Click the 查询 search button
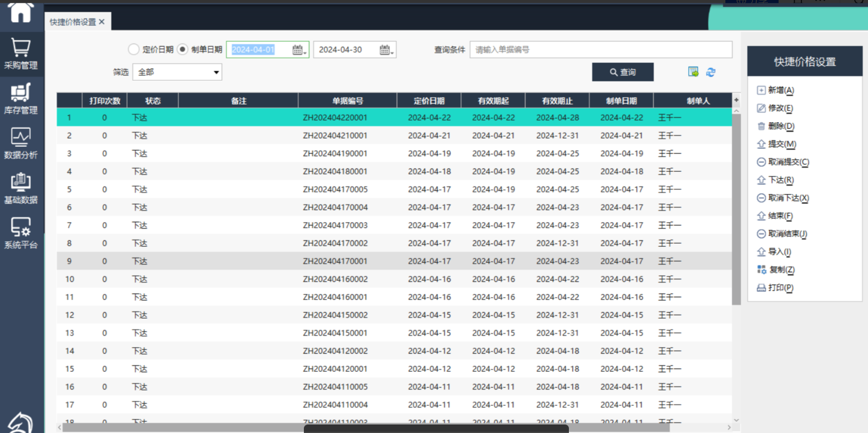This screenshot has width=868, height=433. (623, 72)
